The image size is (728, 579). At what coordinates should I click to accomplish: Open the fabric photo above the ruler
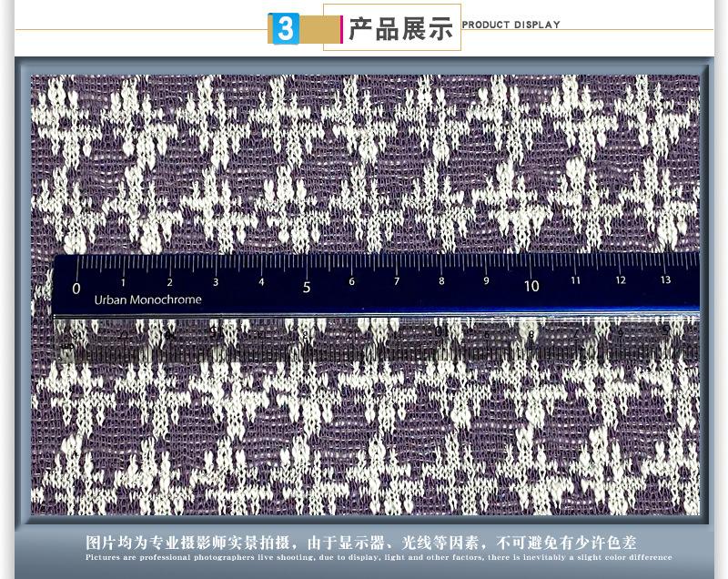[364, 164]
